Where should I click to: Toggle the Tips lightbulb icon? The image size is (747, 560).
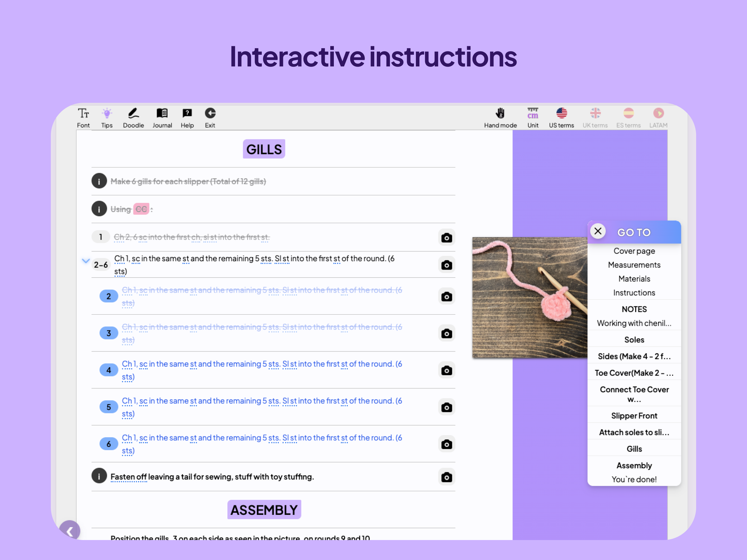tap(107, 118)
